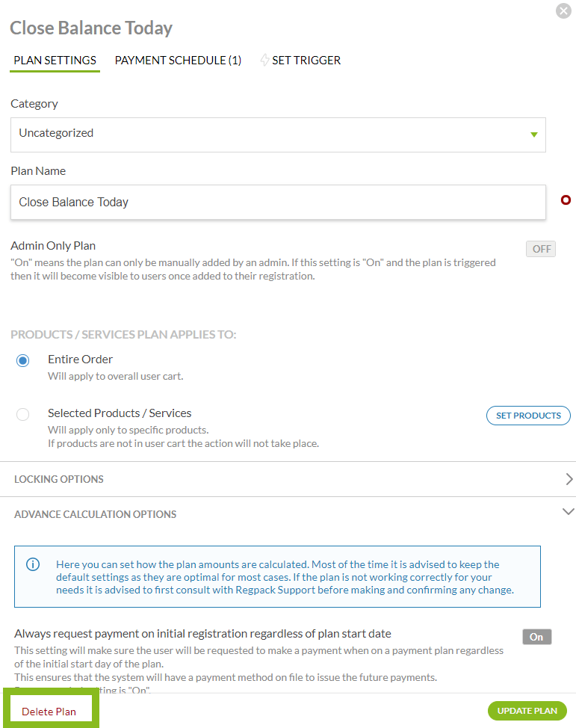Screen dimensions: 576x728
Task: Switch to the Plan Settings tab
Action: pos(55,61)
